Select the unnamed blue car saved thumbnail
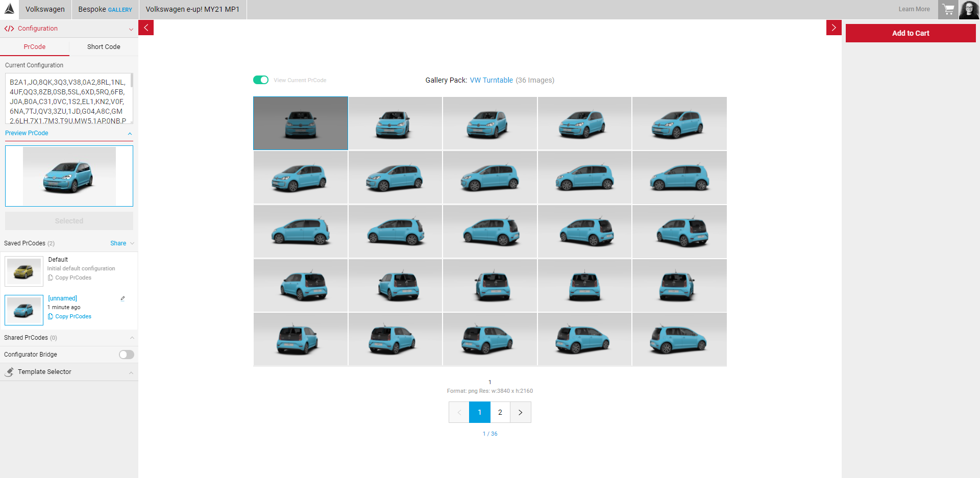Viewport: 980px width, 478px height. [24, 310]
